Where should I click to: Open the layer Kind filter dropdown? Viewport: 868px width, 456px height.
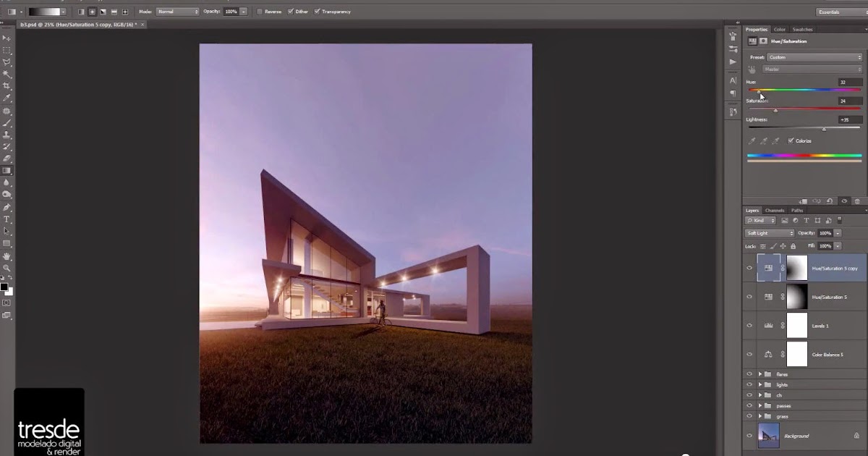point(761,220)
